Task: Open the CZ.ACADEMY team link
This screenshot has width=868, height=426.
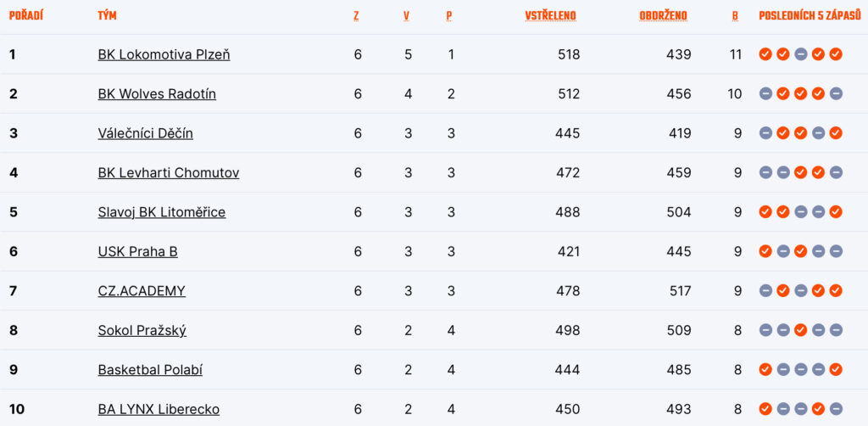Action: (142, 291)
